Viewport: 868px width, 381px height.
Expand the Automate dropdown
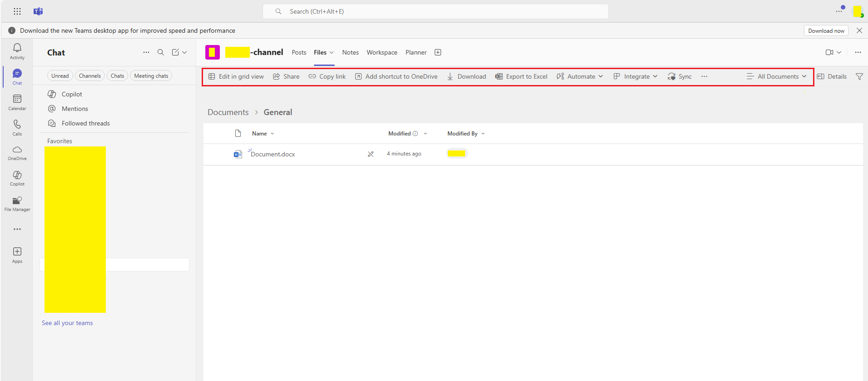(580, 76)
